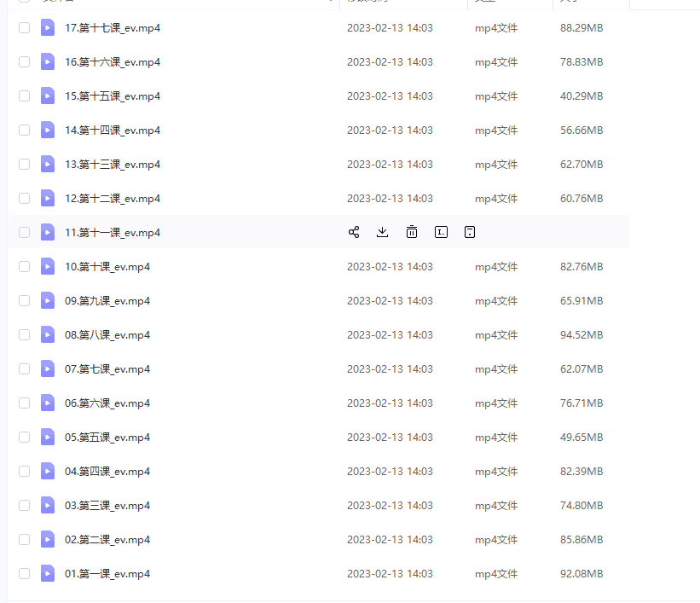Enable the checkbox for 13.第十三课_ev.mp4
The image size is (700, 603).
pyautogui.click(x=24, y=165)
